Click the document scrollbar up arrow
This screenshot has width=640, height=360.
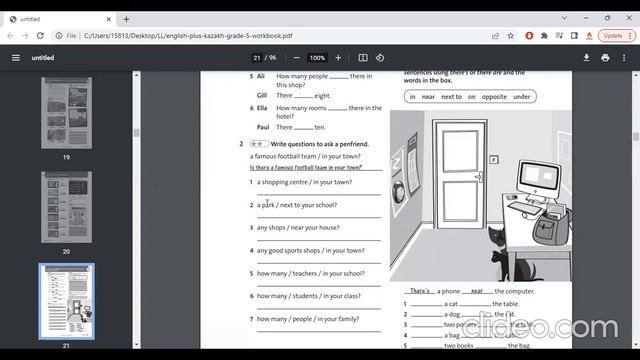636,75
